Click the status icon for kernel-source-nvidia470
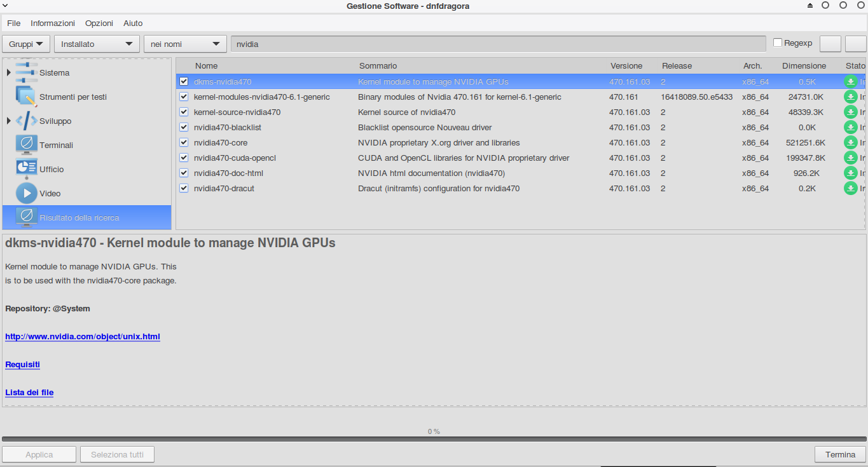This screenshot has height=467, width=868. 850,112
